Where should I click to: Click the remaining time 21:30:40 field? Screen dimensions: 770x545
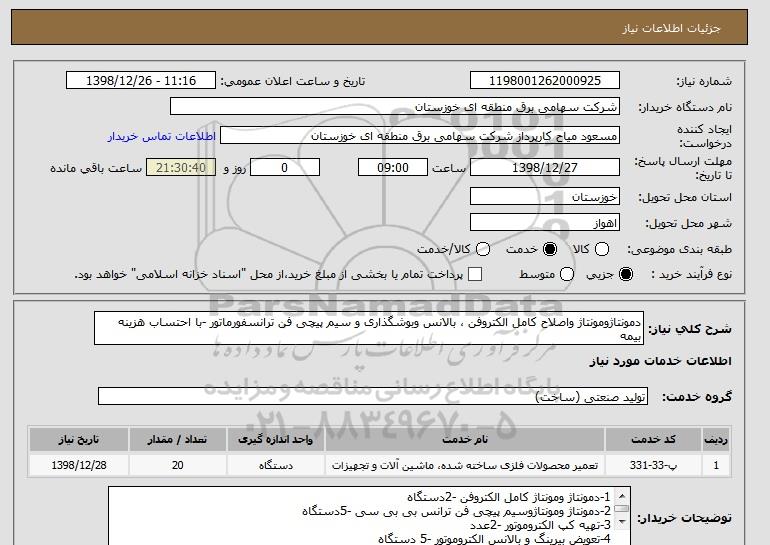[x=181, y=167]
